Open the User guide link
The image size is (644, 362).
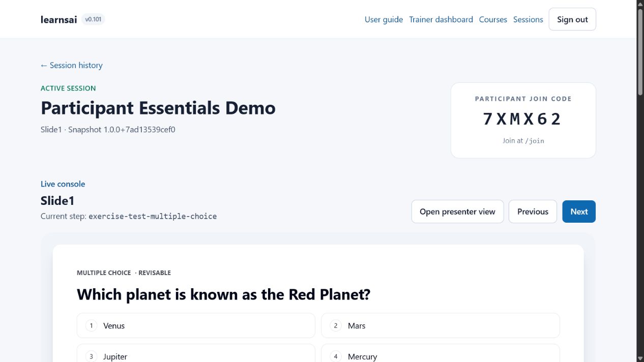click(384, 19)
